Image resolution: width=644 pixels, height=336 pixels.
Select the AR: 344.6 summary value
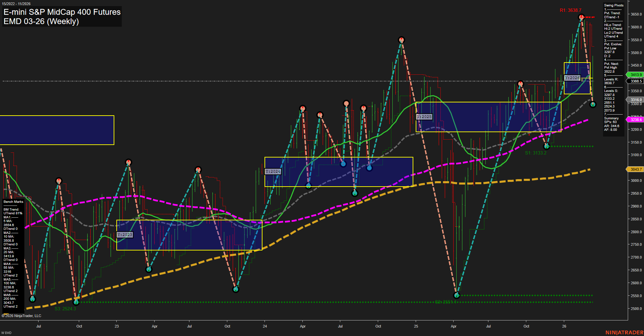pos(612,126)
